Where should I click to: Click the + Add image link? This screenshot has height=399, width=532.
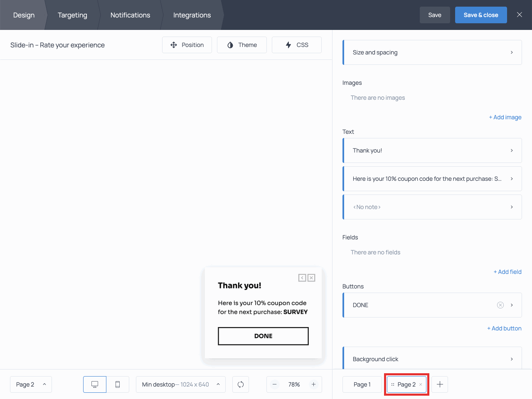point(505,117)
